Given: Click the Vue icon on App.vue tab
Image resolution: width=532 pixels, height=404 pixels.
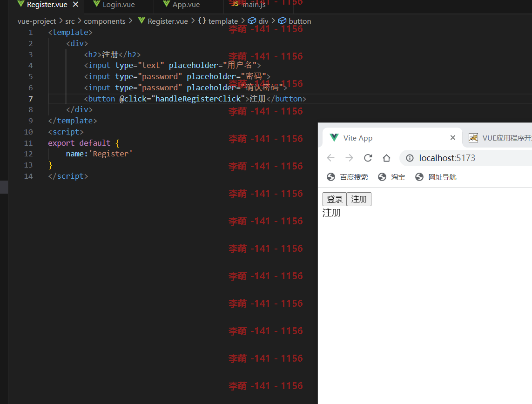Looking at the screenshot, I should point(166,4).
